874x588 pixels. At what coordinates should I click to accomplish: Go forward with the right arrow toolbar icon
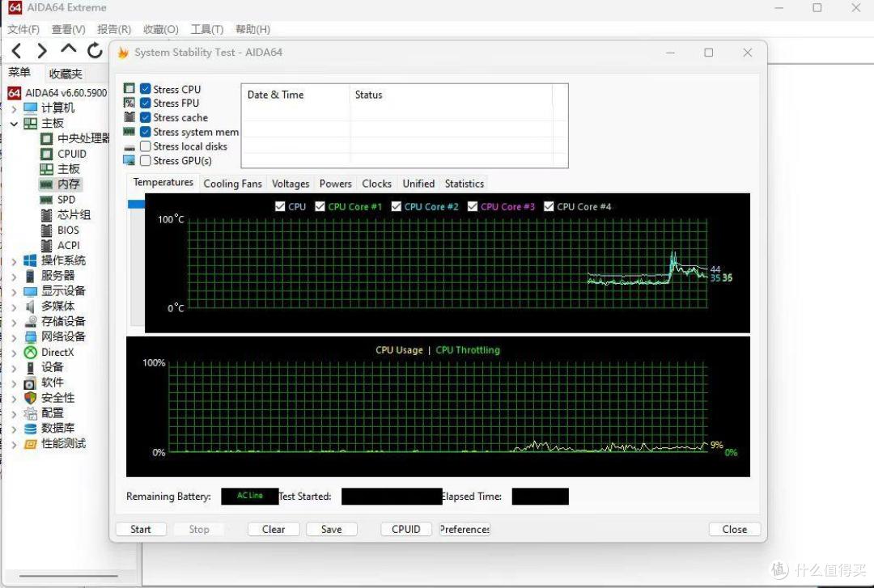point(42,51)
